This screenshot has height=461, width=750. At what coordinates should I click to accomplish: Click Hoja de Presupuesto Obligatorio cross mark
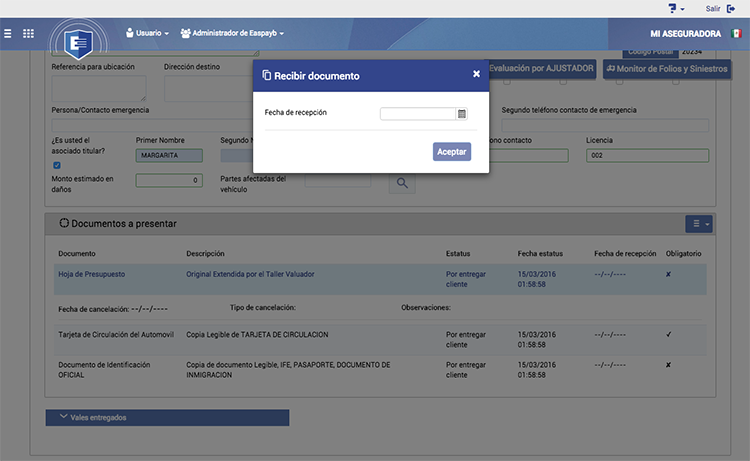pos(668,274)
